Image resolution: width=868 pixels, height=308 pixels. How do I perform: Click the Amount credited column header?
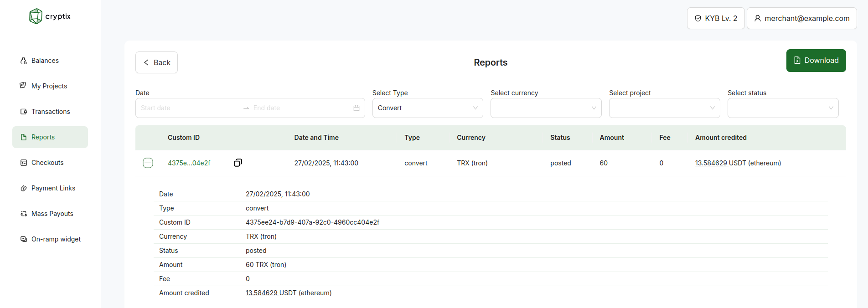[x=721, y=138]
